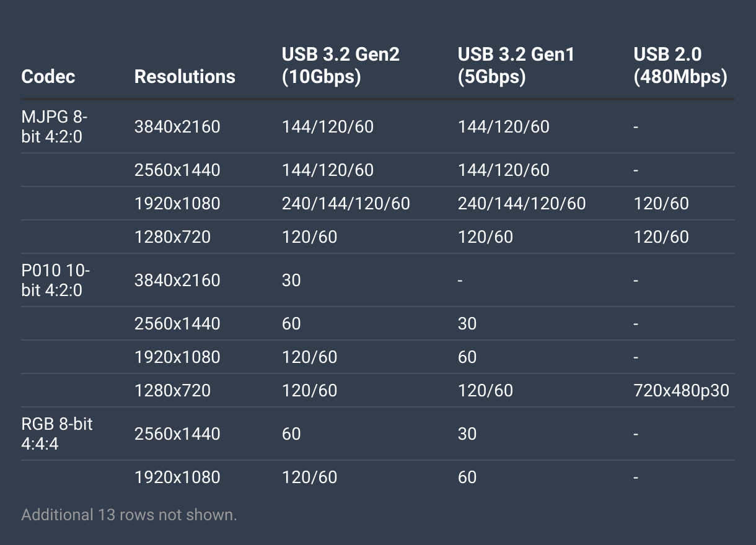
Task: Click the RGB 8-bit 4:4:4 codec cell
Action: tap(56, 434)
